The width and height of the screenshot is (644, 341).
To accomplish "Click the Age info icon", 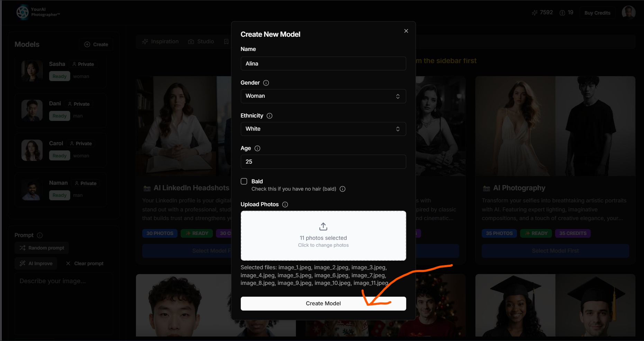I will coord(257,148).
